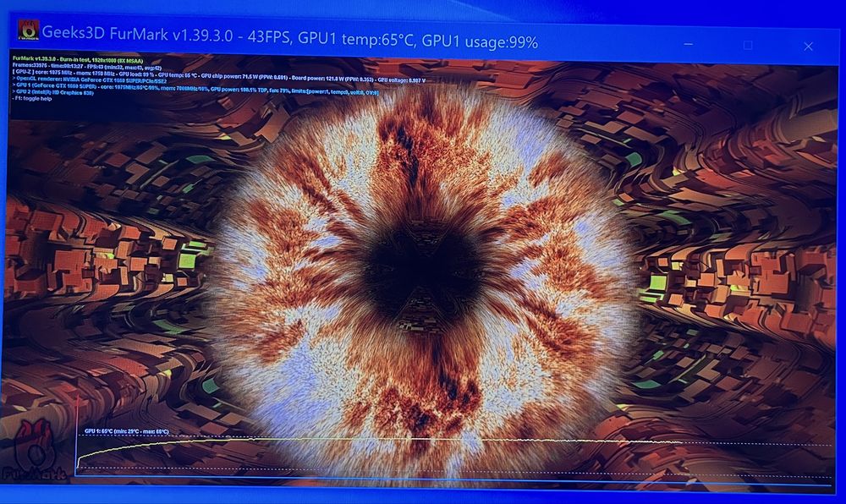Click the "GPU 1: 65°C" temperature graph label

126,431
